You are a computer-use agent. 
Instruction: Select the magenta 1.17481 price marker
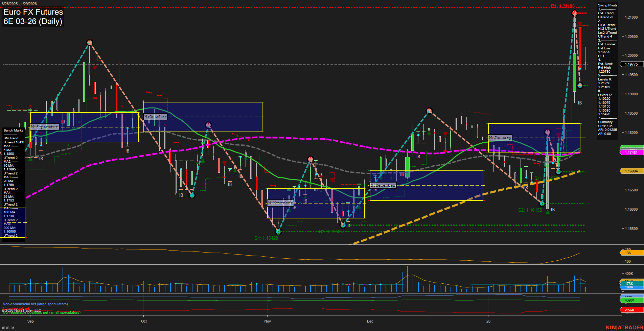pyautogui.click(x=632, y=152)
